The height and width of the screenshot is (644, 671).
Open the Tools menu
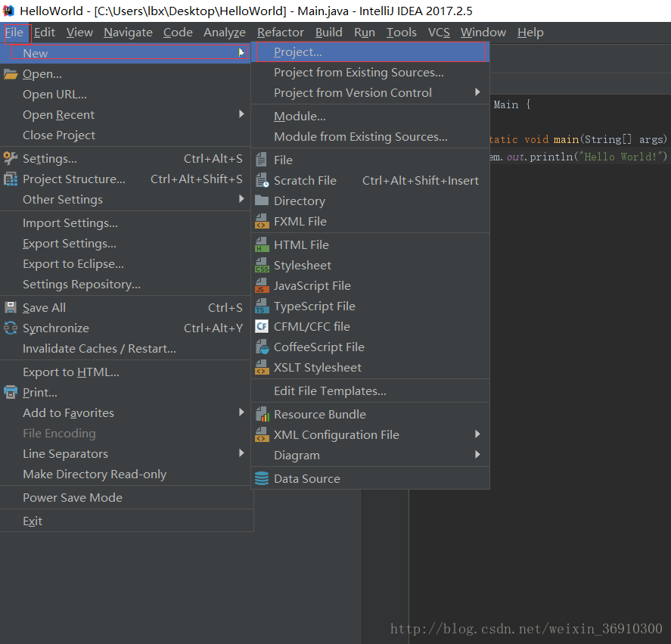coord(402,33)
